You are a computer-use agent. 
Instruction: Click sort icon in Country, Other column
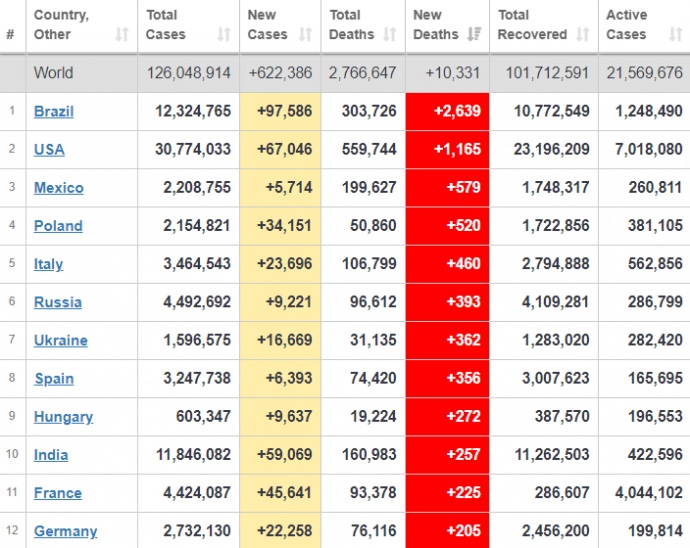tap(122, 35)
